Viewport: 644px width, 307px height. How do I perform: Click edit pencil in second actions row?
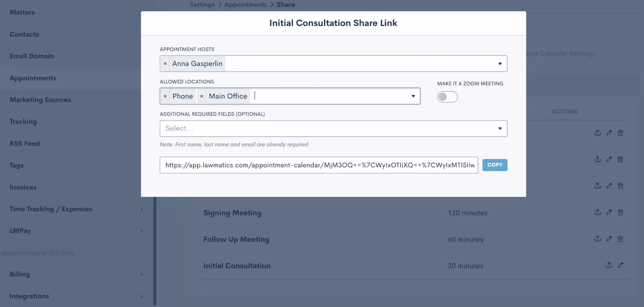click(609, 159)
